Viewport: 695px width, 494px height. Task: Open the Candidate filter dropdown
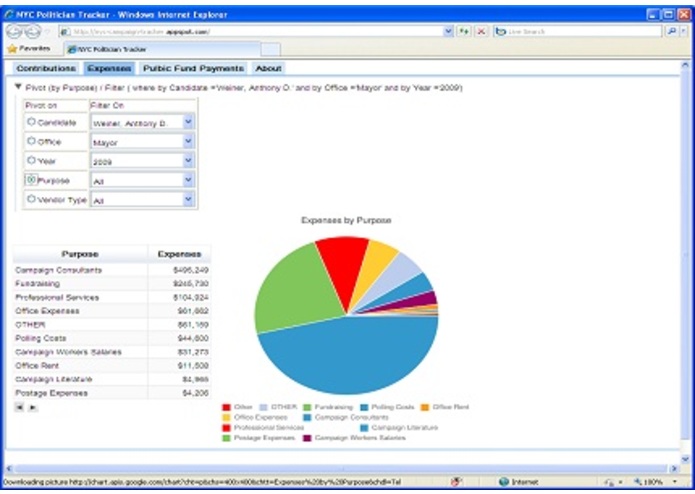142,122
